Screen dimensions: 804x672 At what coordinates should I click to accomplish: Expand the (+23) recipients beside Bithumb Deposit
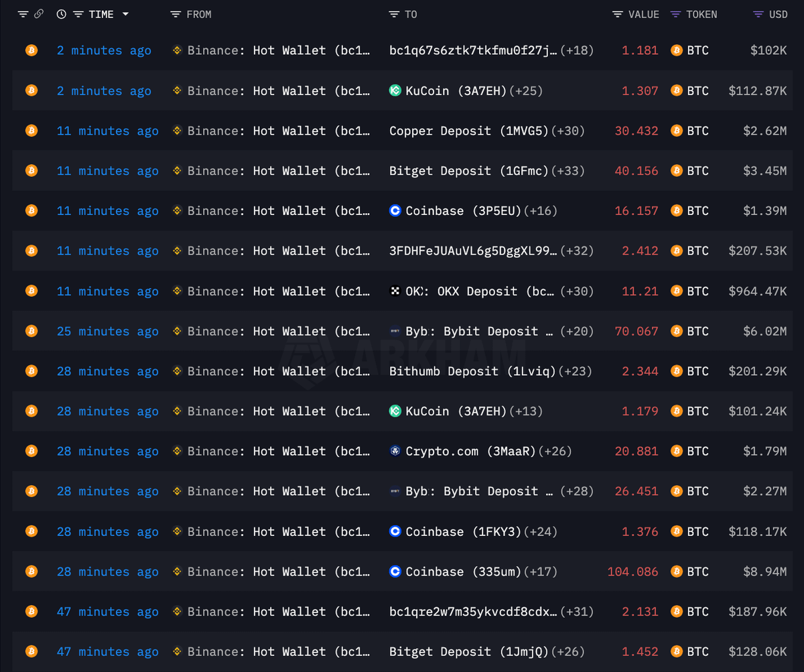pos(575,371)
